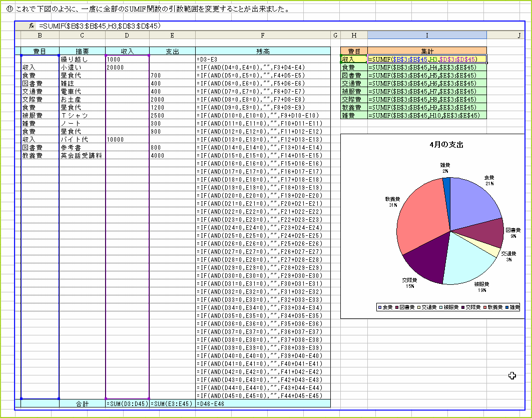Select cell I3 with the 収入 SUMIF formula

coord(426,59)
